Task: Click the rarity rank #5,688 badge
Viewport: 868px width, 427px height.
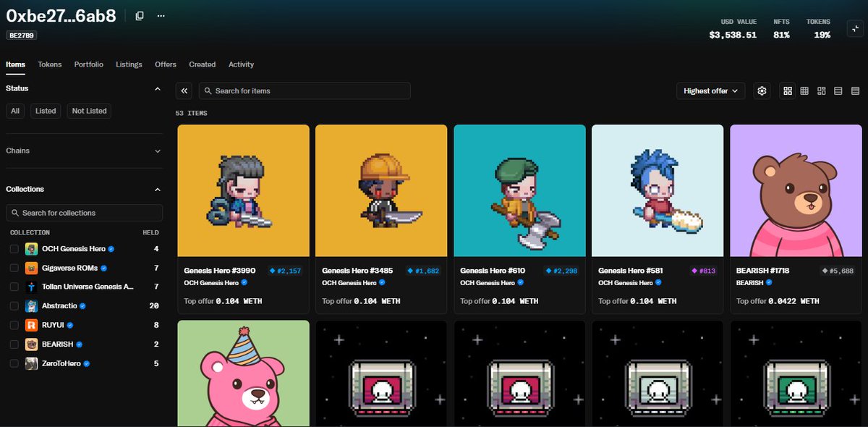Action: tap(838, 270)
